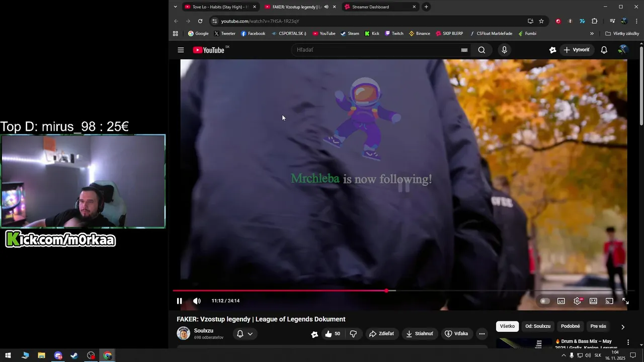Expand hidden bookmarks with the double chevron
644x362 pixels.
pyautogui.click(x=592, y=34)
